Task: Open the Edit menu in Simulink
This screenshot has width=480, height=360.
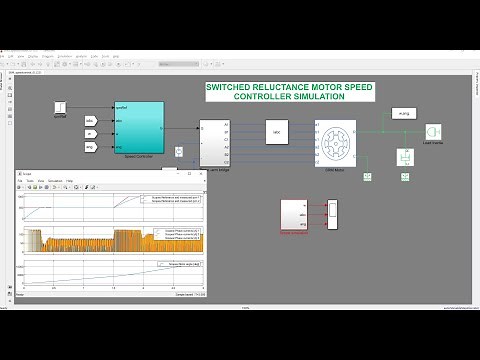Action: 11,56
